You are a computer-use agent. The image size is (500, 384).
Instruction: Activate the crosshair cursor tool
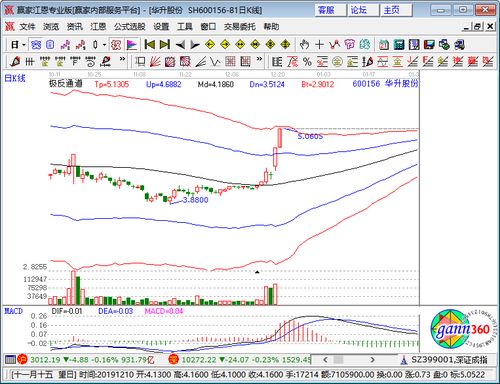pos(319,44)
